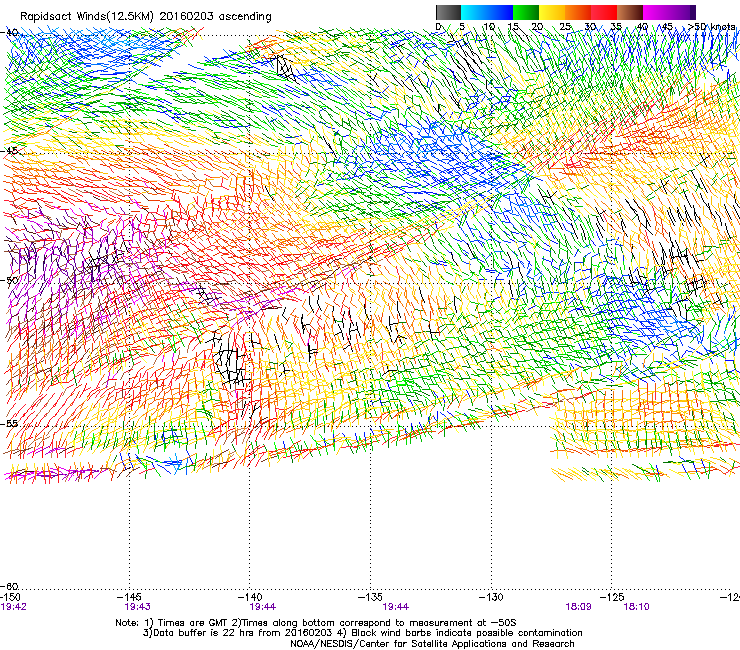Click the '19:44' time under -140
The width and height of the screenshot is (740, 650).
click(262, 607)
